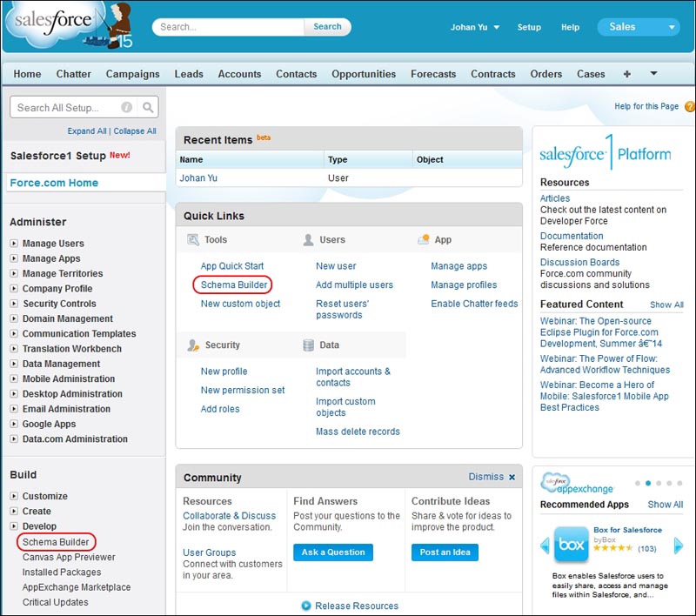Click the Tools section icon in Quick Links

pos(193,239)
